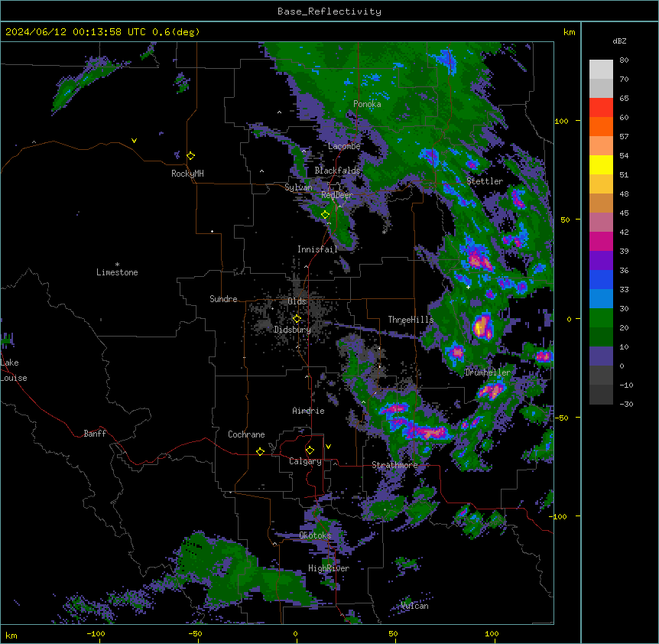Click the ThreeHills label
The image size is (659, 644).
411,320
